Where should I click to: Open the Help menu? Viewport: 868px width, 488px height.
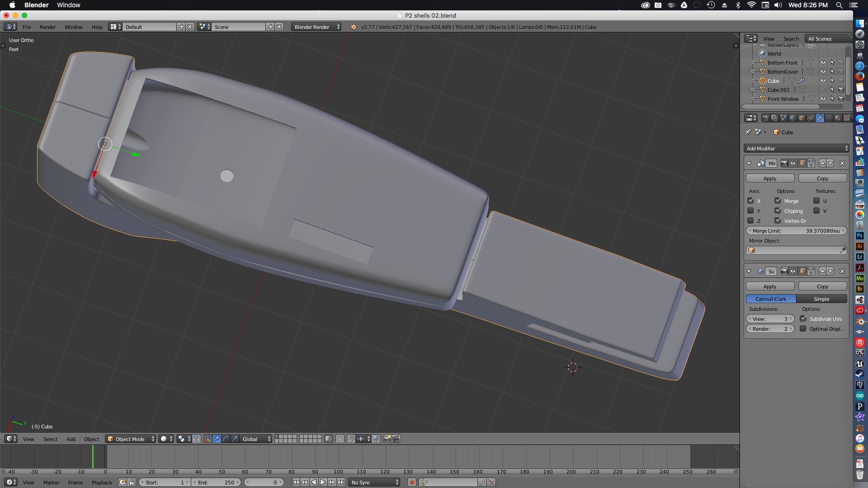(x=97, y=27)
